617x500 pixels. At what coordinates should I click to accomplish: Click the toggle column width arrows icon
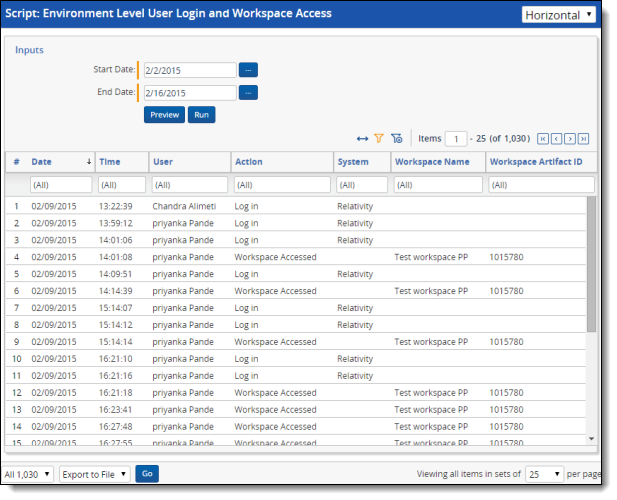pos(362,139)
